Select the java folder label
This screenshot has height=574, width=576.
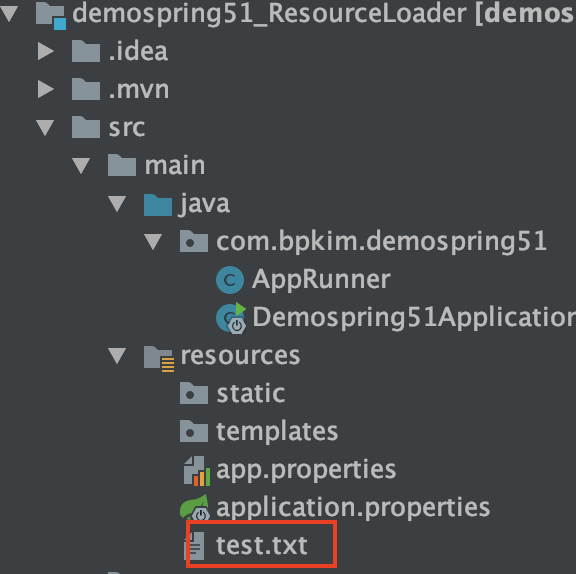point(204,204)
